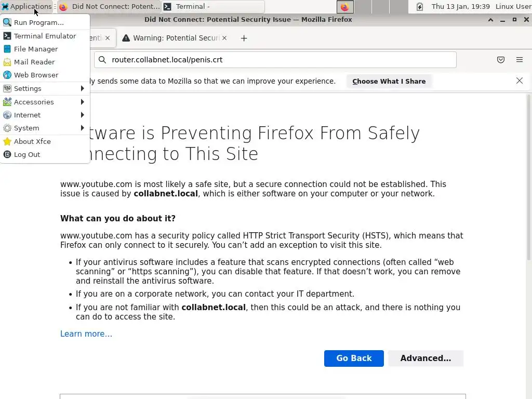Click the Pocket save icon in toolbar
Screen dimensions: 532x399
point(501,60)
